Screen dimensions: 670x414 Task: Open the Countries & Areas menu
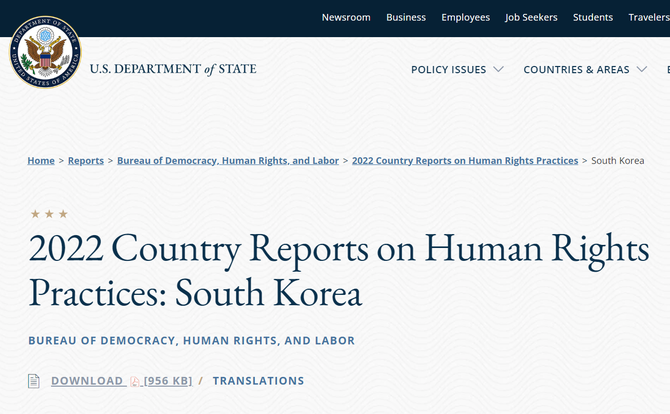tap(576, 70)
